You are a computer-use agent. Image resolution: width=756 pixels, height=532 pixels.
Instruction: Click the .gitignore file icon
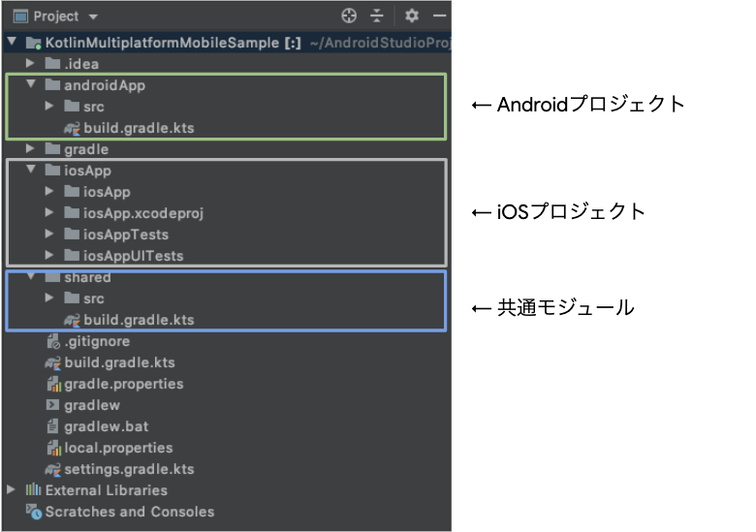53,341
